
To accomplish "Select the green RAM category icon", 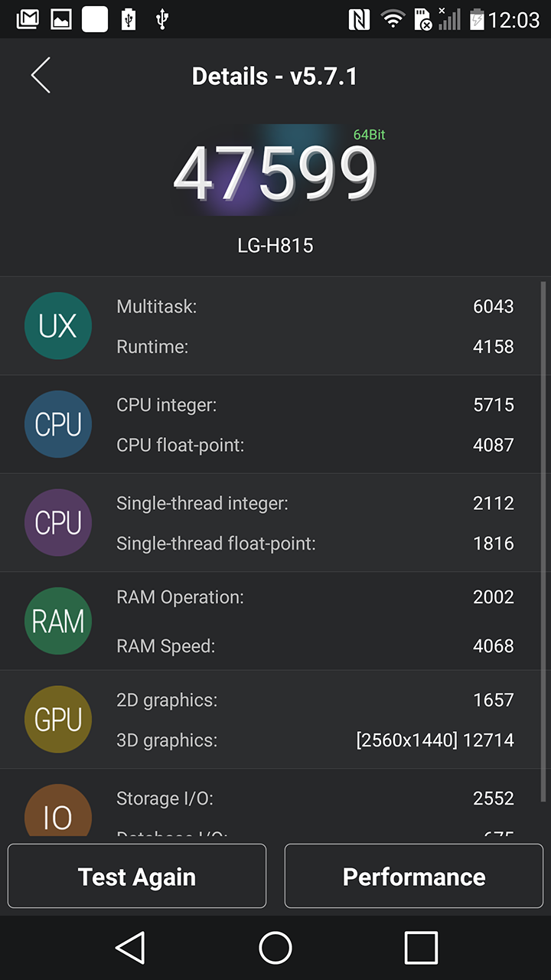I will pos(58,621).
